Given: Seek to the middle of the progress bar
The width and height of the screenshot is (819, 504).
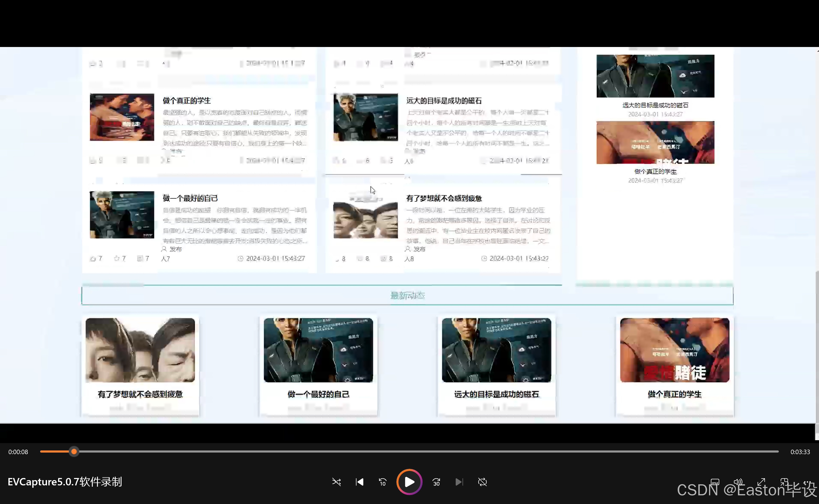Looking at the screenshot, I should tap(409, 452).
